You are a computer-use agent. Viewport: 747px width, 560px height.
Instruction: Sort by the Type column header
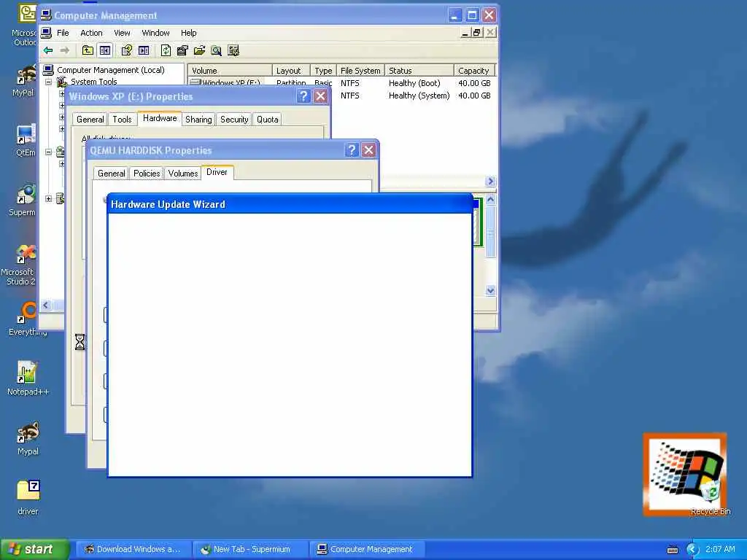(x=323, y=71)
